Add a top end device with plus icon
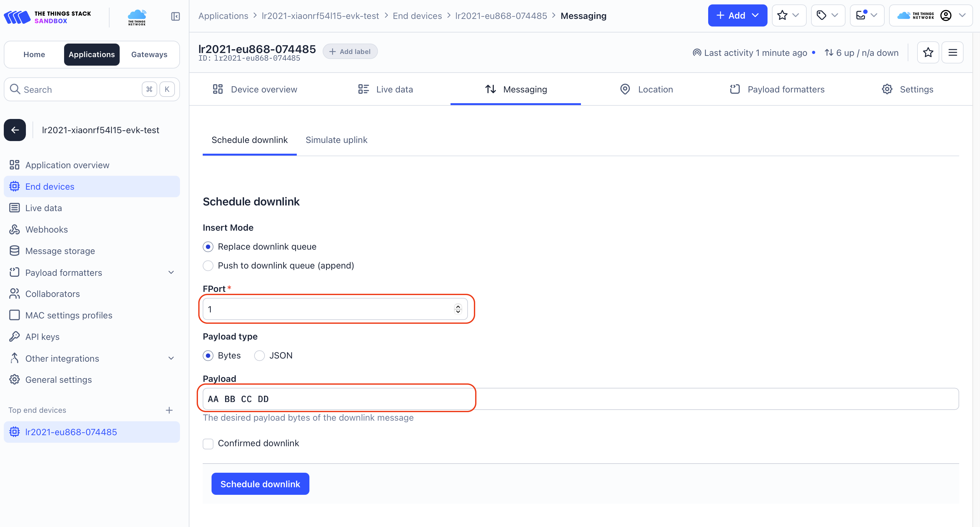The width and height of the screenshot is (980, 527). [x=169, y=410]
